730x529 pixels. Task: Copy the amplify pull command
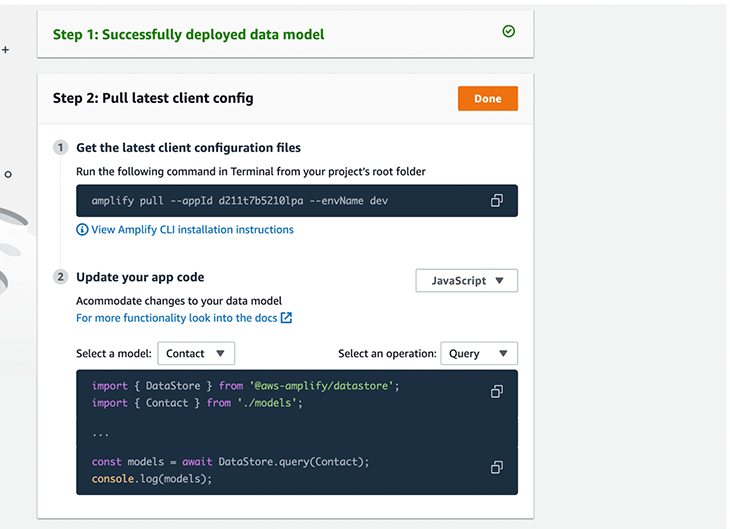point(497,201)
